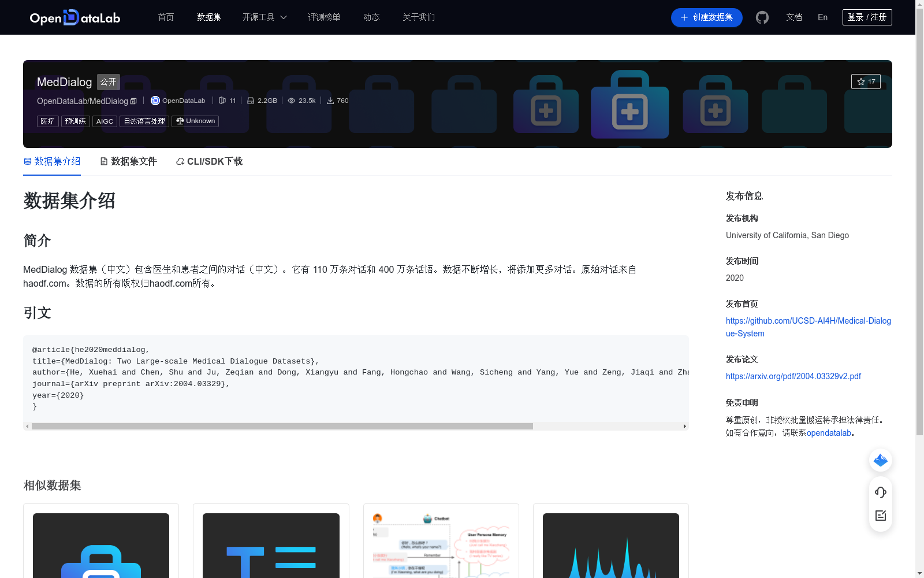Open the 文档 link
The image size is (924, 578).
(x=794, y=17)
